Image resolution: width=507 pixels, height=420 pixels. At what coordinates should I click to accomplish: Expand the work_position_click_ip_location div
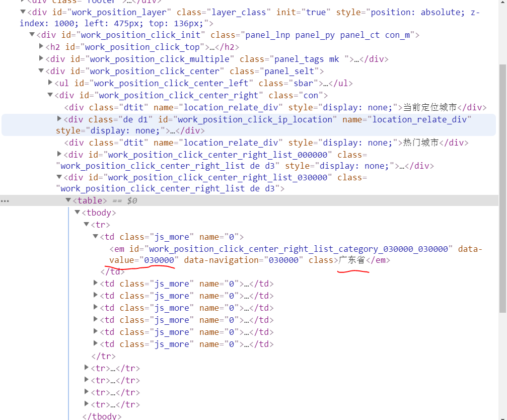pos(59,119)
